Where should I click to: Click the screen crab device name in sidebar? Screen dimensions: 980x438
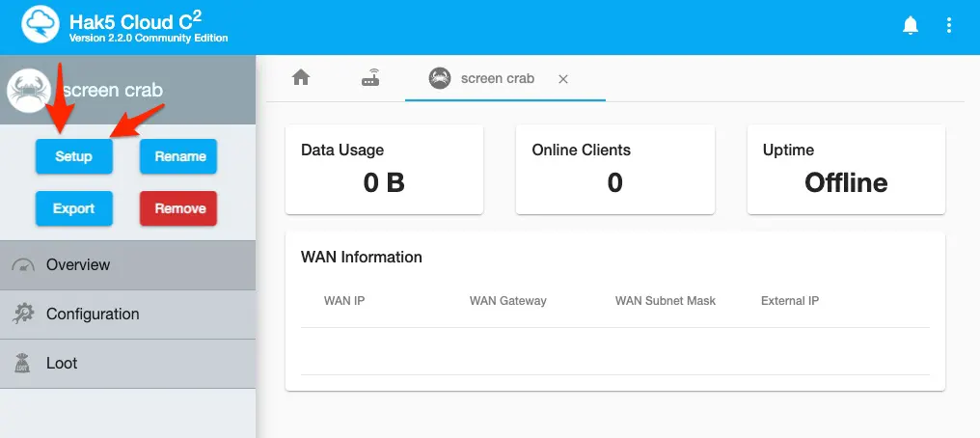113,91
